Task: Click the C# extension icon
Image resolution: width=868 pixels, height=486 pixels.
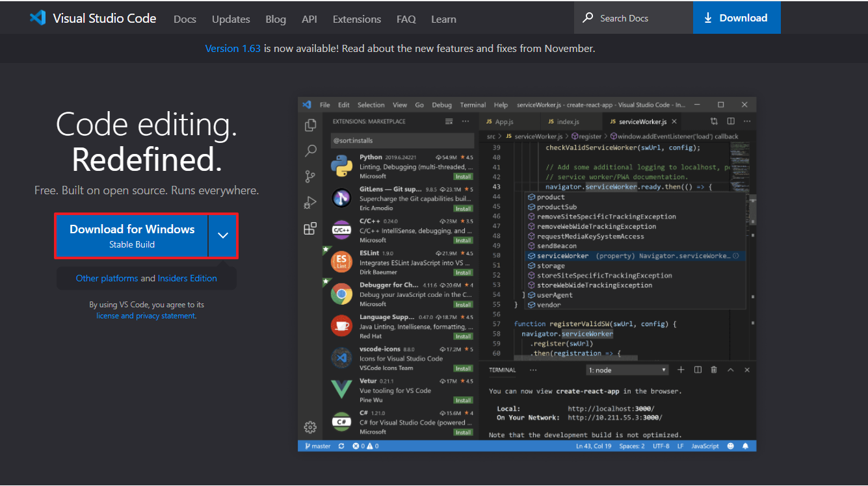Action: [341, 422]
